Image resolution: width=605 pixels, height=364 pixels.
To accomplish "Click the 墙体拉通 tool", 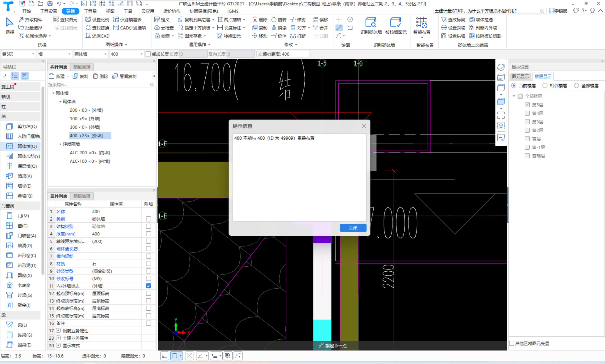I will click(x=481, y=20).
